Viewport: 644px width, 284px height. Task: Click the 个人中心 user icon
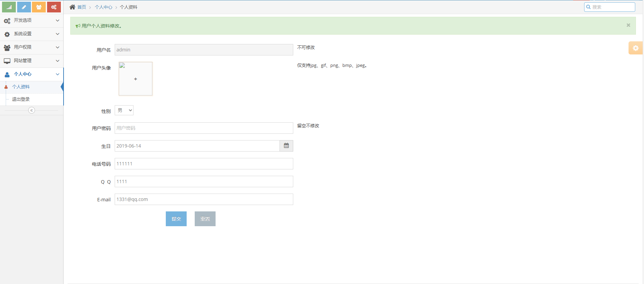[7, 75]
